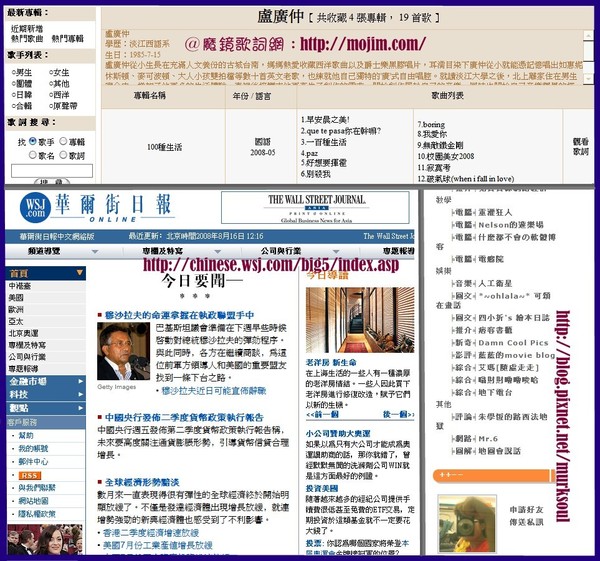This screenshot has height=561, width=600.
Task: Click the lyrics search text field
Action: pyautogui.click(x=52, y=171)
